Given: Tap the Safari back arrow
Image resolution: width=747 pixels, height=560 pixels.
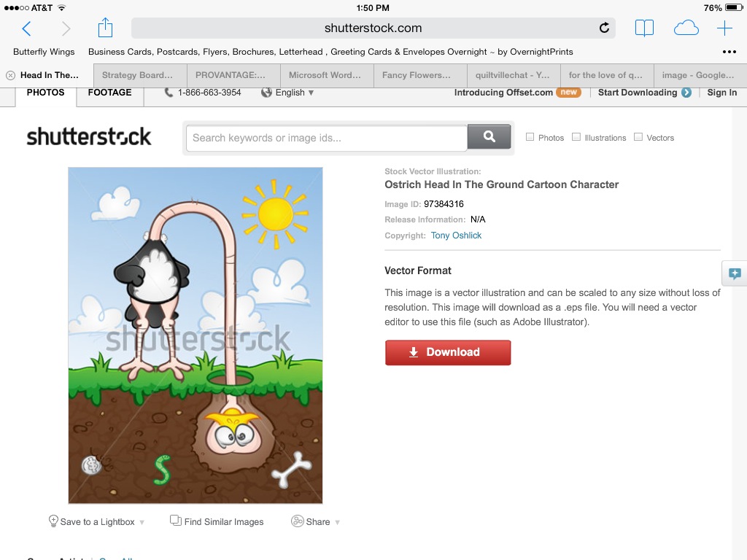Looking at the screenshot, I should coord(27,28).
